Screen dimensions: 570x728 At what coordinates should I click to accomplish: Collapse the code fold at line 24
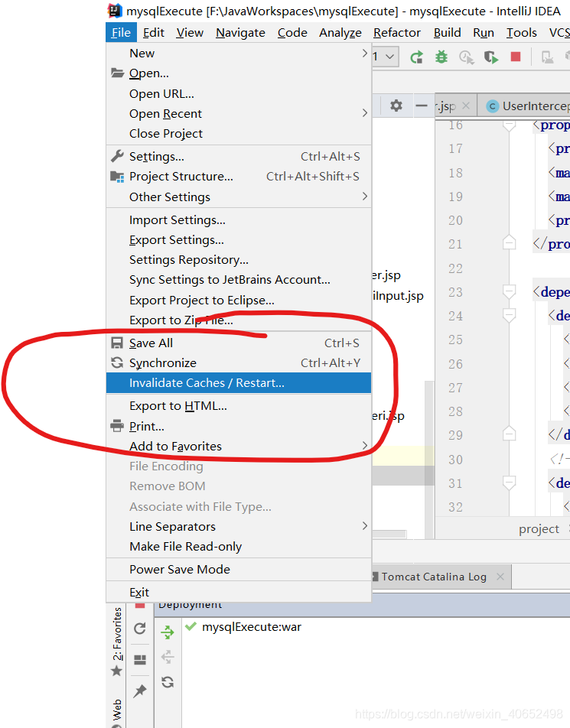tap(509, 316)
